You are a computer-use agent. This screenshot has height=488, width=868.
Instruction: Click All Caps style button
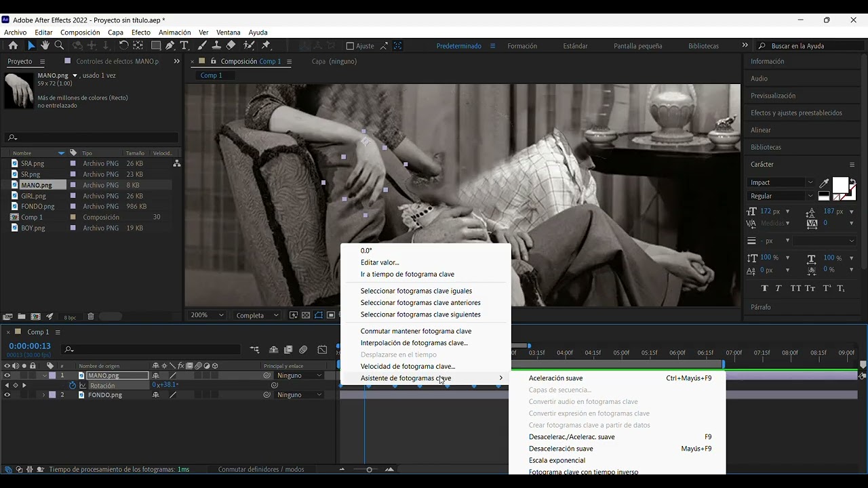795,288
